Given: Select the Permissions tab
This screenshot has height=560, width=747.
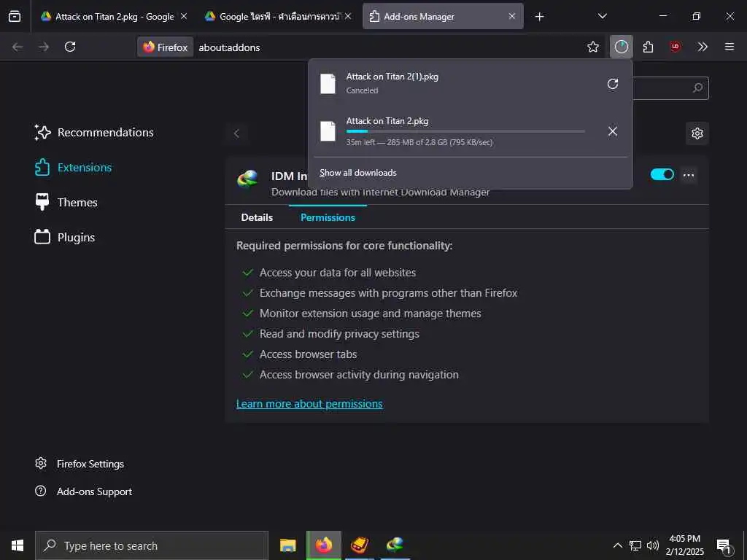Looking at the screenshot, I should 328,217.
